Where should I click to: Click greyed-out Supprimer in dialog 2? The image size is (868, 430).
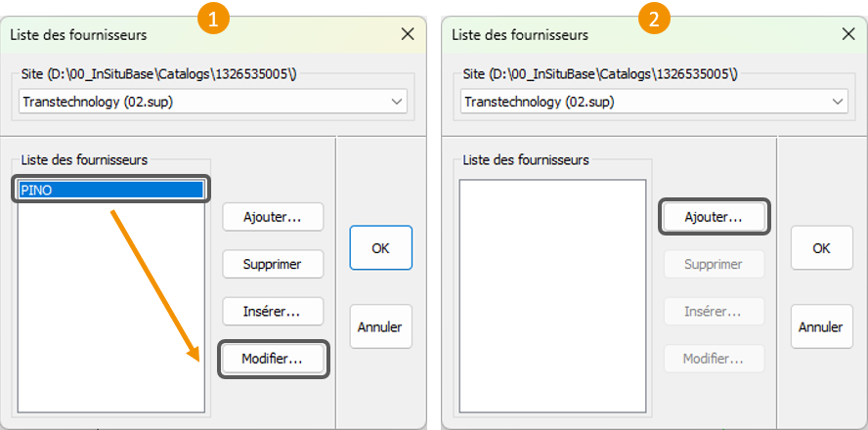pyautogui.click(x=714, y=264)
